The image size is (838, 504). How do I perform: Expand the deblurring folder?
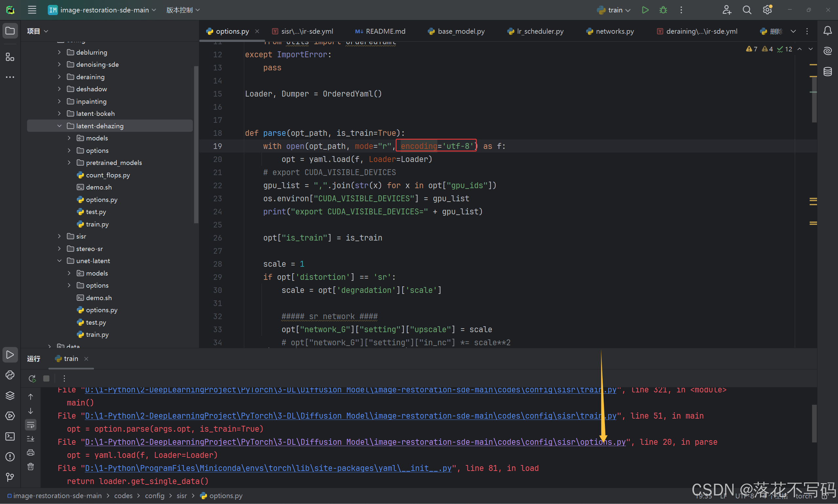(60, 52)
